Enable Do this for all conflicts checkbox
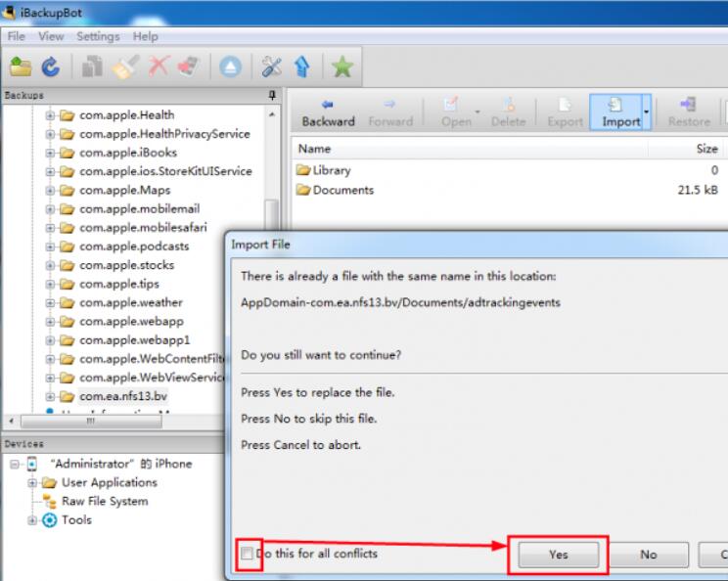This screenshot has width=728, height=581. [247, 553]
